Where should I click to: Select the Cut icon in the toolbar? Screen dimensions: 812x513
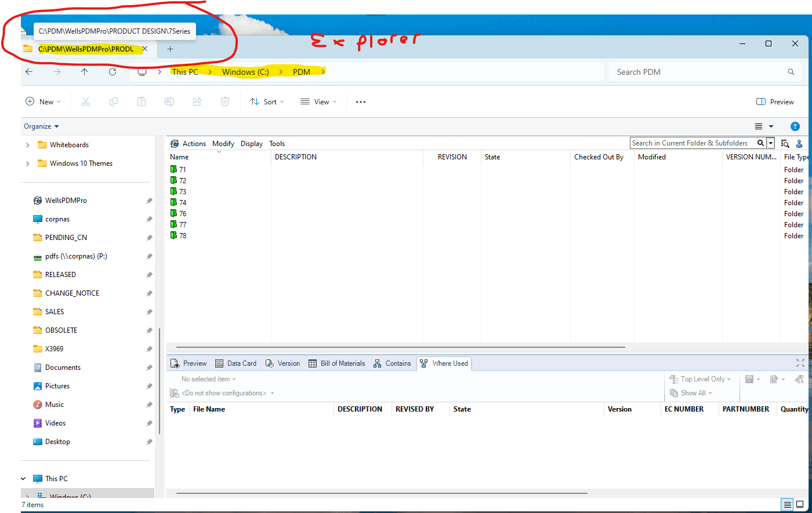[x=86, y=101]
